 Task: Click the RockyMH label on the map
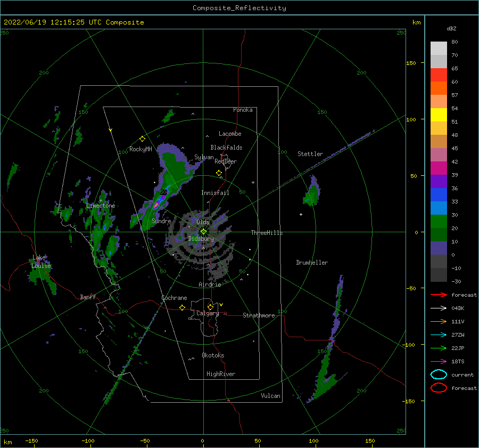tap(141, 149)
